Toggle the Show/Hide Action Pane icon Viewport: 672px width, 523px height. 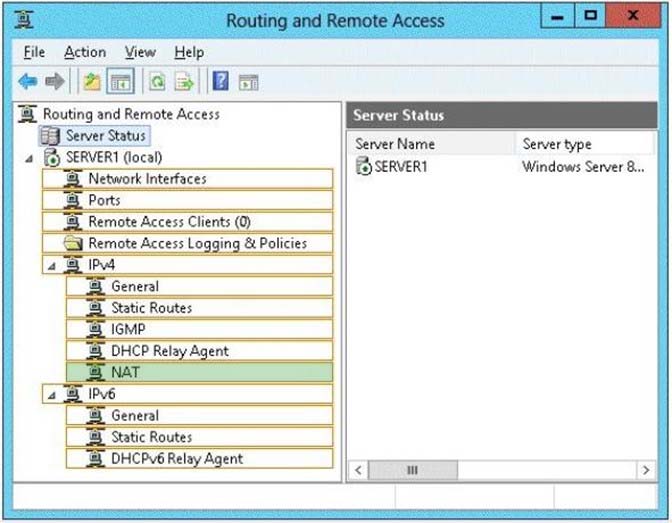point(249,82)
